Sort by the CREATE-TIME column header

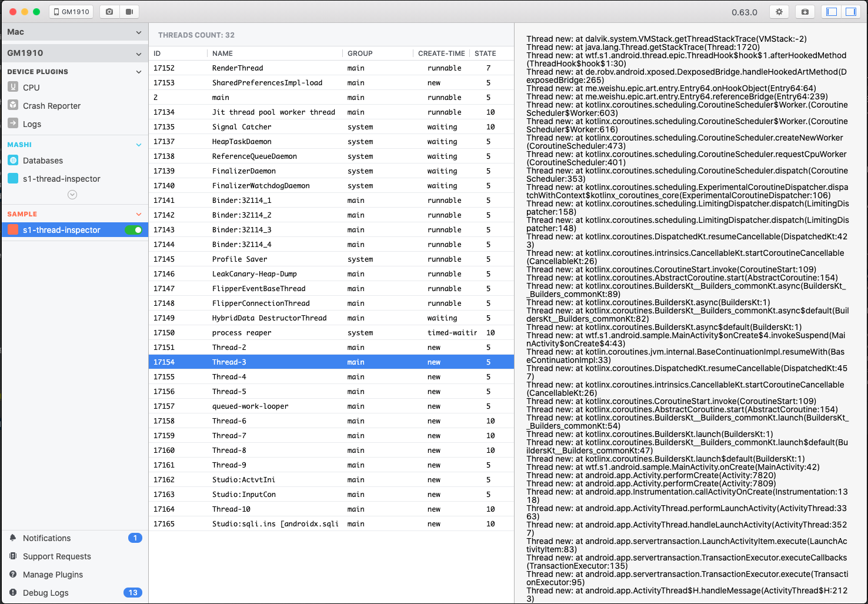point(442,54)
